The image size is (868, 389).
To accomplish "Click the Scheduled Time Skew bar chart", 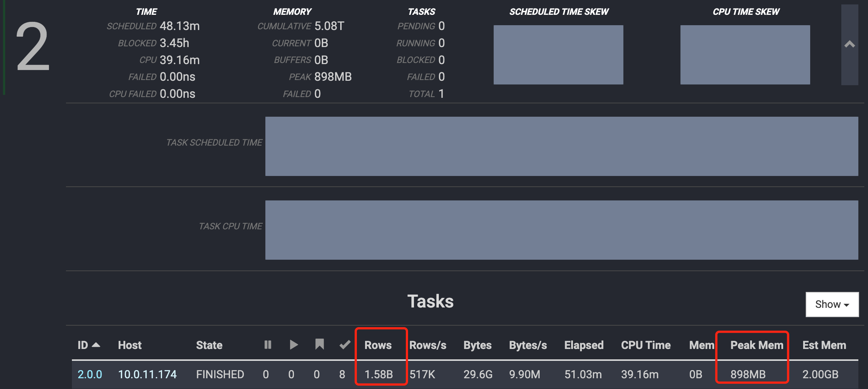I will click(x=558, y=55).
